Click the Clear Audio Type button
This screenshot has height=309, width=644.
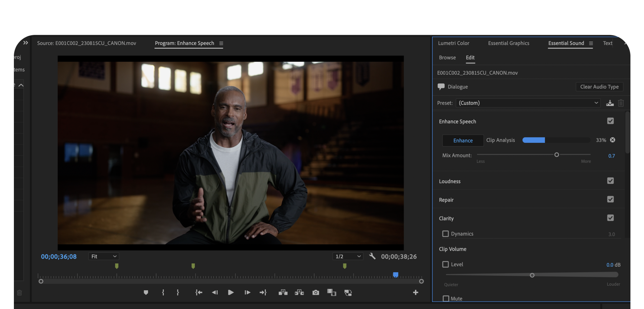tap(599, 87)
